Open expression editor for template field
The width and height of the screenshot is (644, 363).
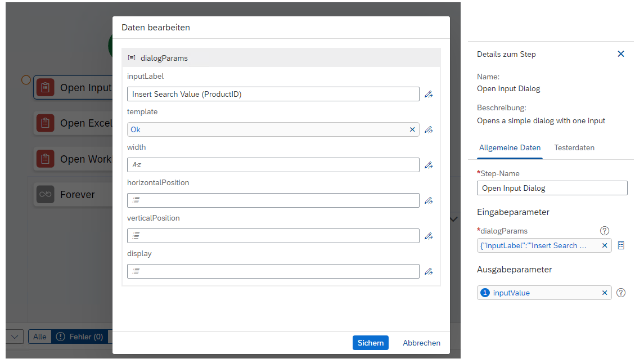tap(429, 129)
